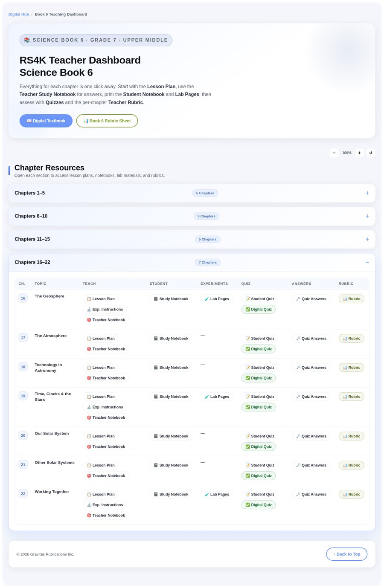384x588 pixels.
Task: Open Lesson Plan for Working Together
Action: tap(101, 494)
